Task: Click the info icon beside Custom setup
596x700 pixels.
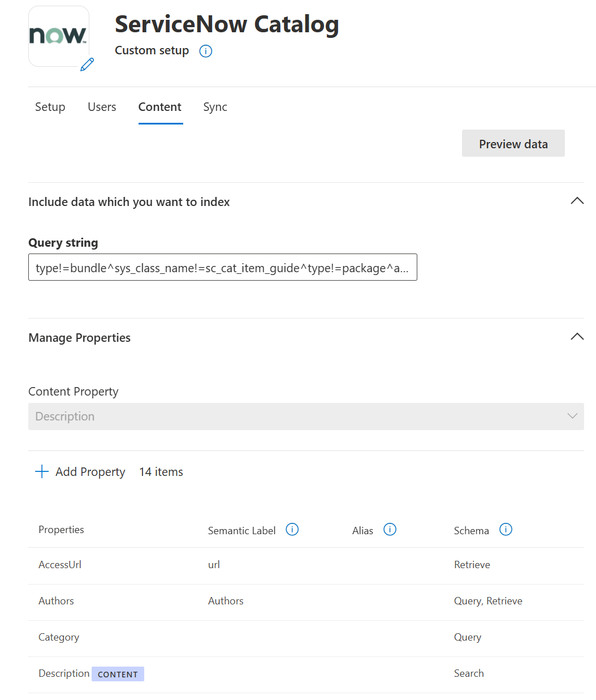Action: (x=206, y=51)
